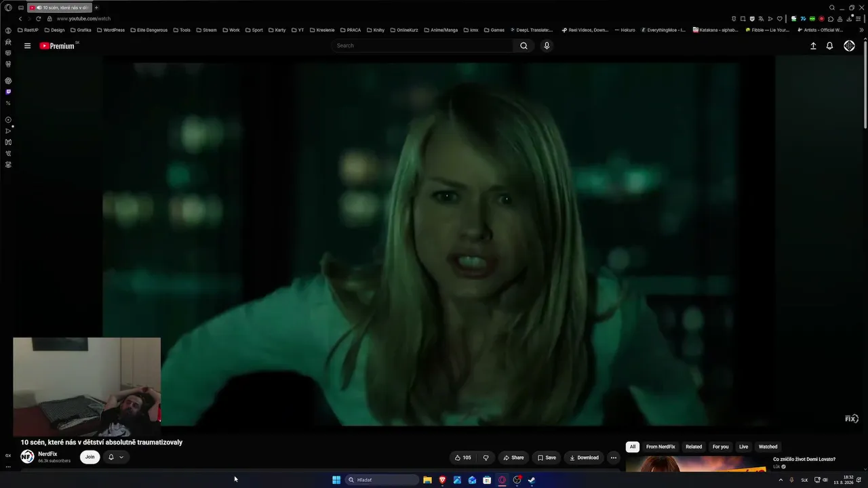
Task: Switch keyboard language SLK indicator
Action: (x=805, y=480)
